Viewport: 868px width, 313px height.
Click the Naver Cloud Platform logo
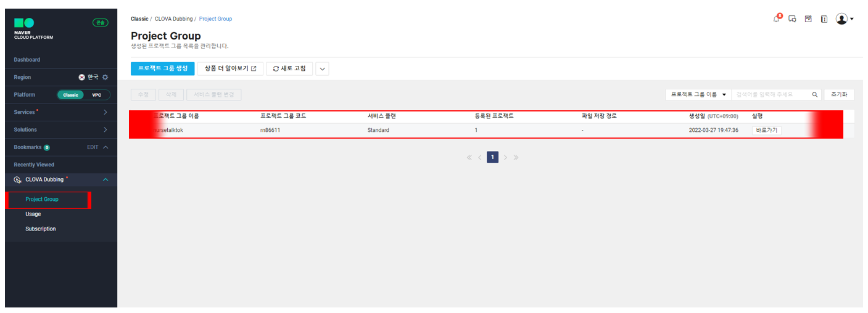(33, 28)
